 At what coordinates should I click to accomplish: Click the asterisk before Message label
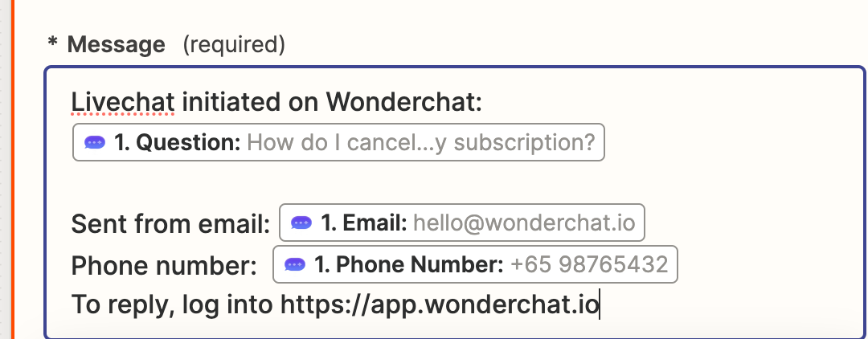pos(53,44)
